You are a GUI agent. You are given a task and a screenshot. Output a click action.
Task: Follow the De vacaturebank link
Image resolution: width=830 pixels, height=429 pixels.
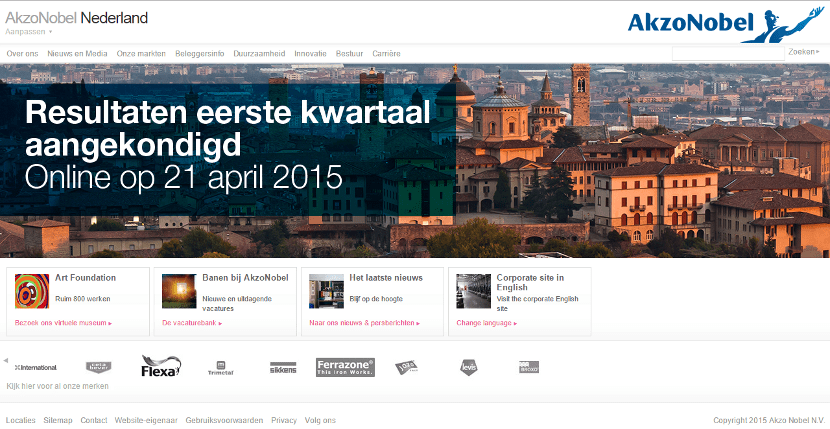click(192, 323)
